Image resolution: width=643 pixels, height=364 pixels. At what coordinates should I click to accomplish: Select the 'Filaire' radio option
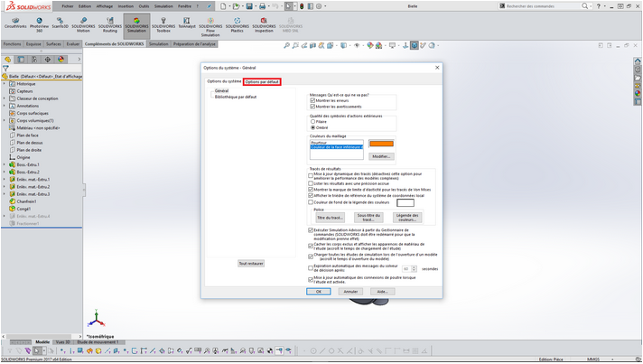312,122
